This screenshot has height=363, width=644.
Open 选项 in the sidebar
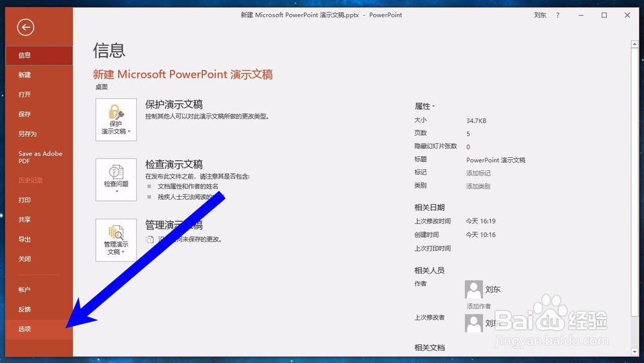[x=39, y=329]
